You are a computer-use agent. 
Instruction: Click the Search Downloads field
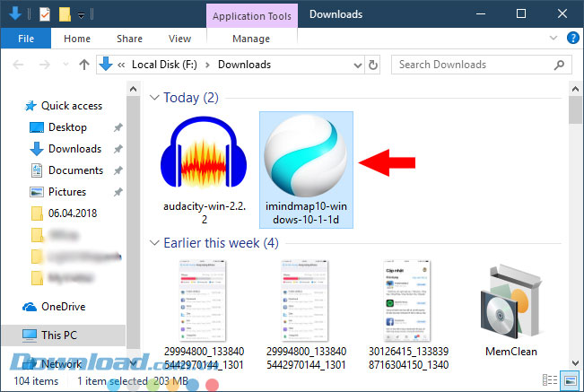481,65
